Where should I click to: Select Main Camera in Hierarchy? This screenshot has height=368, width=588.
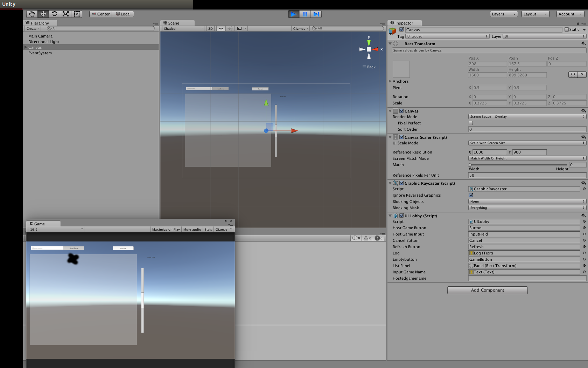(x=40, y=36)
